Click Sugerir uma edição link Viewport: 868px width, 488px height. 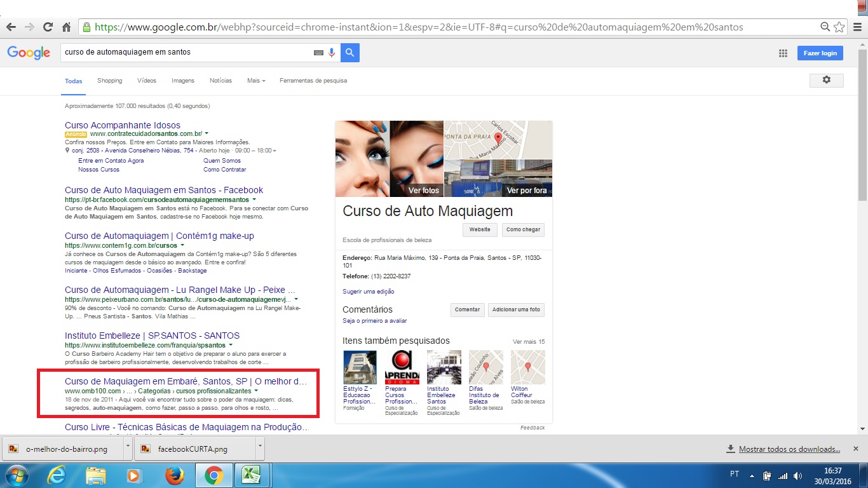(369, 292)
